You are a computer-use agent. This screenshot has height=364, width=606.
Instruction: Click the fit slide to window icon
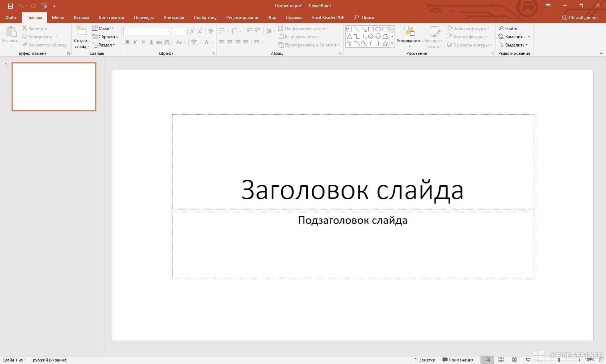(x=601, y=360)
